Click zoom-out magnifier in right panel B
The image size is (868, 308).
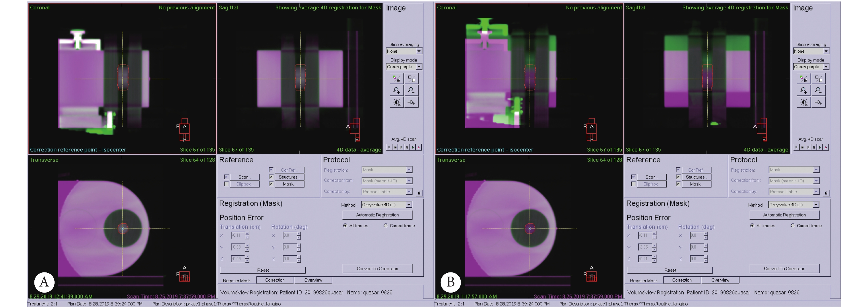[x=818, y=90]
